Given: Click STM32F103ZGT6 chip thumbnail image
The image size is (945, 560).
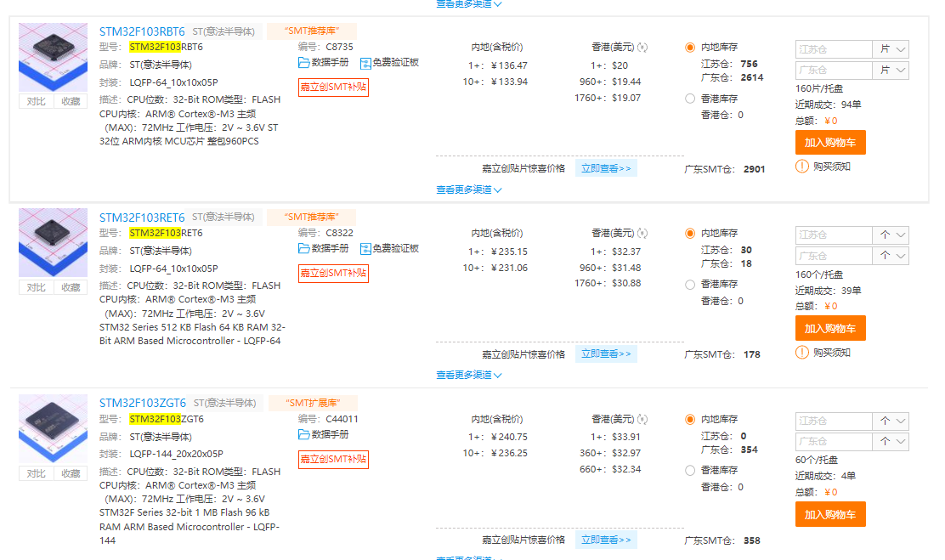Looking at the screenshot, I should [53, 428].
